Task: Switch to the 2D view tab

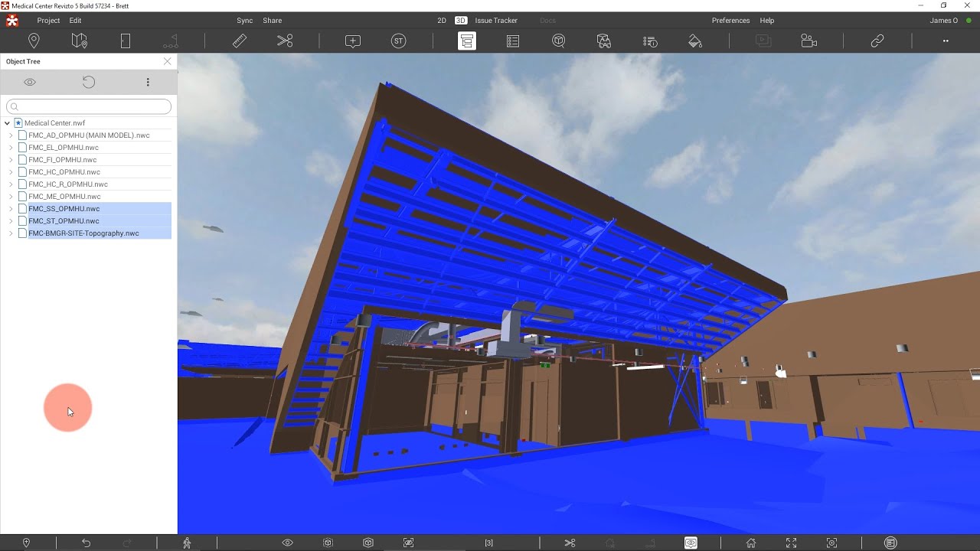Action: tap(442, 21)
